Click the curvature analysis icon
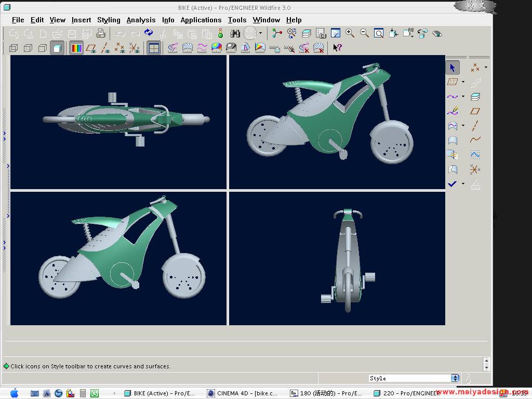The image size is (532, 399). coord(172,48)
